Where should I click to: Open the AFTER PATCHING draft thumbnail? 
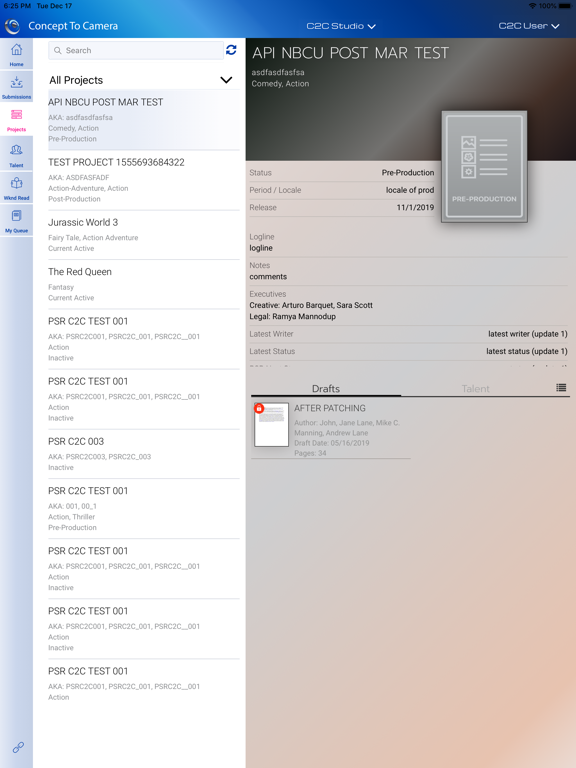[271, 425]
